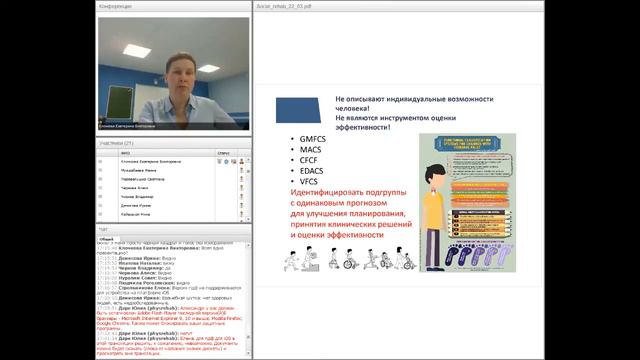The image size is (640, 360).
Task: Click the presenter webcam video feed
Action: (173, 73)
